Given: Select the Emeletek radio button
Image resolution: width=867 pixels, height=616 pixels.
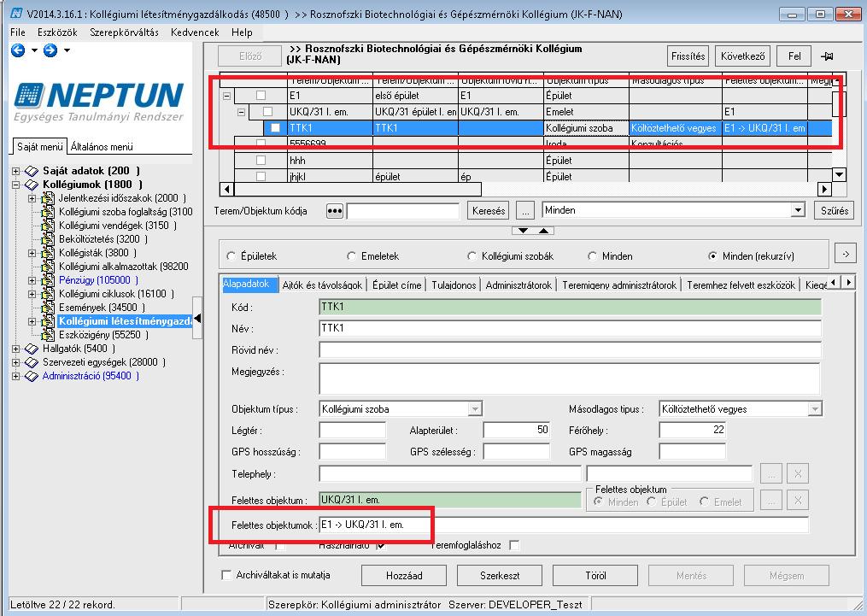Looking at the screenshot, I should (352, 256).
